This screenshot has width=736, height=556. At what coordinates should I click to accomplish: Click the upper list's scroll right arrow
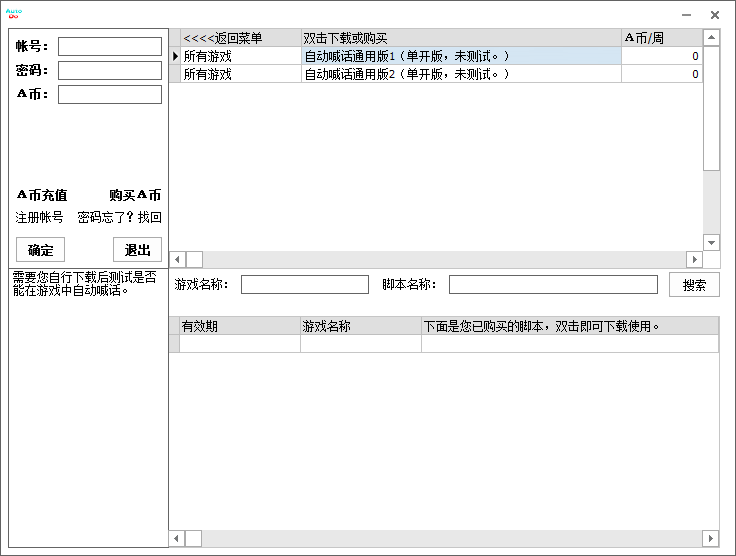[x=695, y=259]
